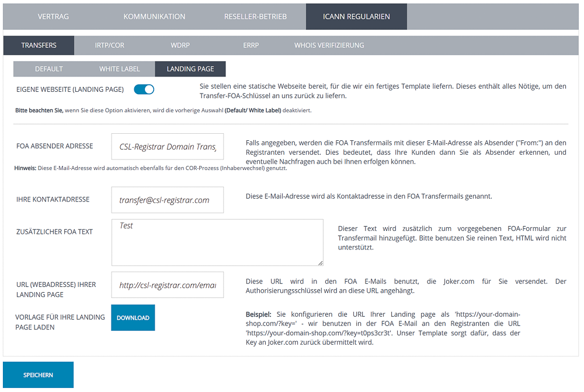The width and height of the screenshot is (584, 392).
Task: Grab the textarea resize handle corner
Action: 320,263
